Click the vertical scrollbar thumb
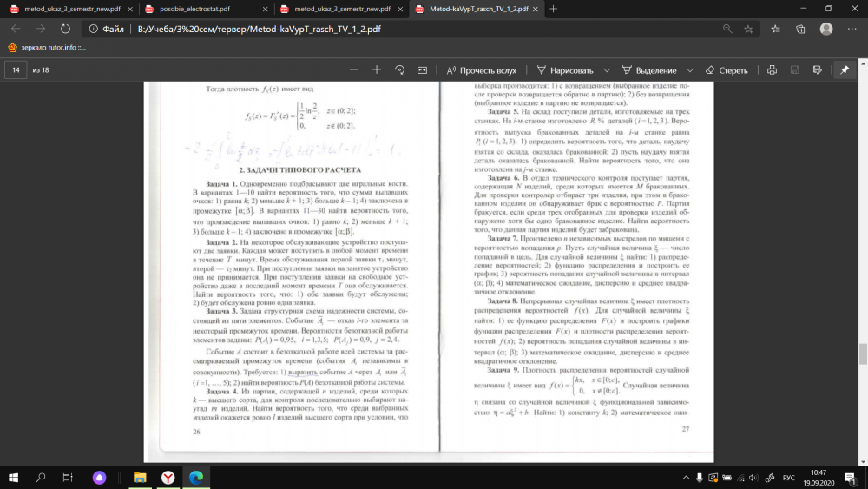Screen dimensions: 868x489 (x=862, y=354)
